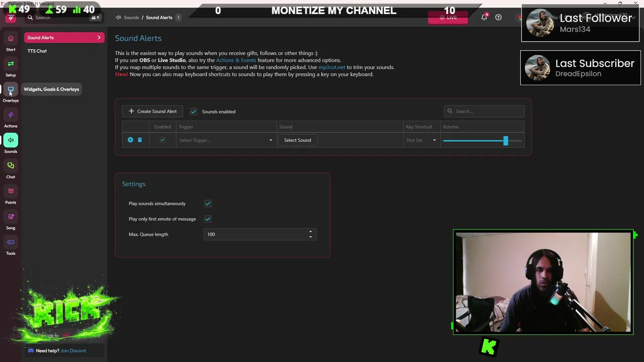Image resolution: width=644 pixels, height=362 pixels.
Task: Click the Join Discord link
Action: click(73, 350)
